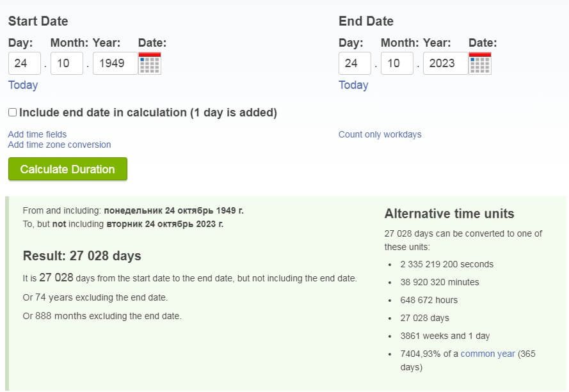The width and height of the screenshot is (569, 392).
Task: Set End Date to Today
Action: point(353,85)
